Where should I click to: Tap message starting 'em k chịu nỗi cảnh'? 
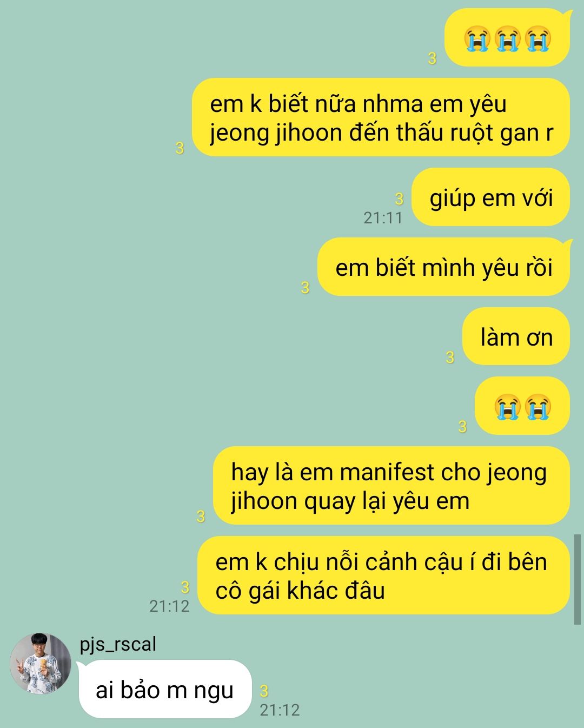pos(383,575)
